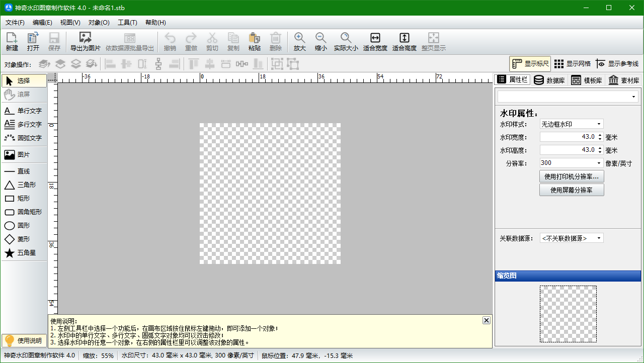
Task: Select the 图片 image tool
Action: 24,155
